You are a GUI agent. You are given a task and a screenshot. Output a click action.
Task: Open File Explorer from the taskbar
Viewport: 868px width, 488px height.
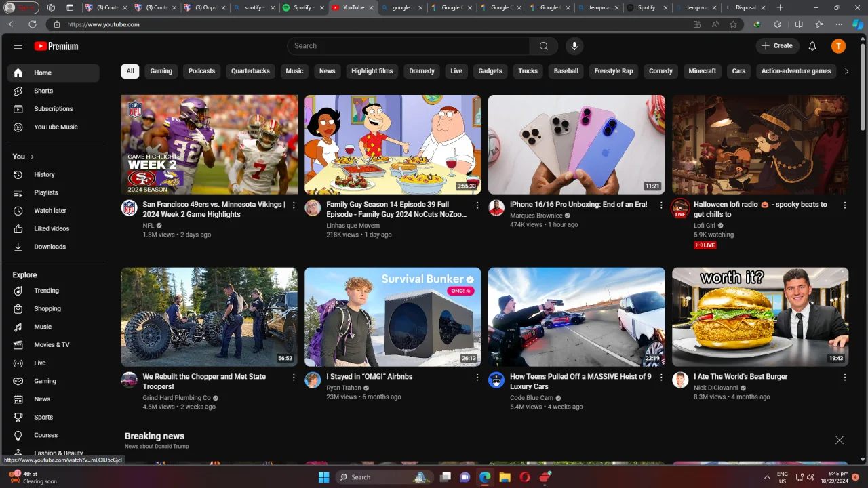coord(505,477)
